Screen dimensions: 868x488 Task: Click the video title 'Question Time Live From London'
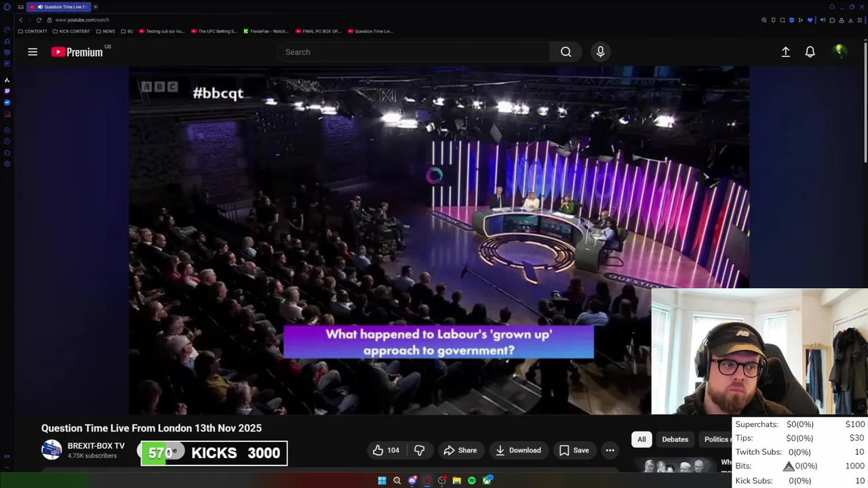[x=151, y=428]
